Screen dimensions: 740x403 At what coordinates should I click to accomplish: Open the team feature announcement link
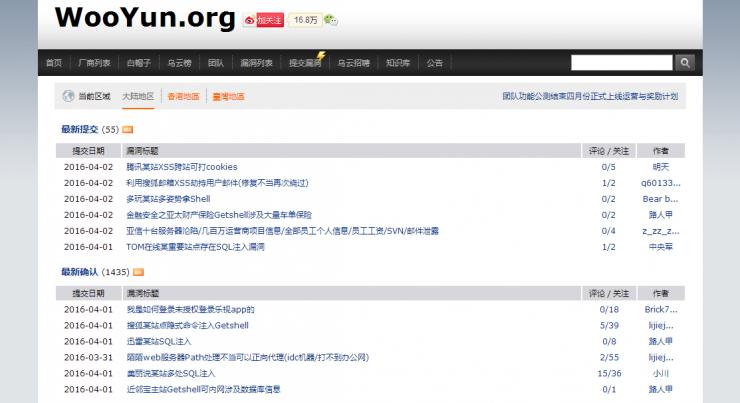[x=590, y=97]
